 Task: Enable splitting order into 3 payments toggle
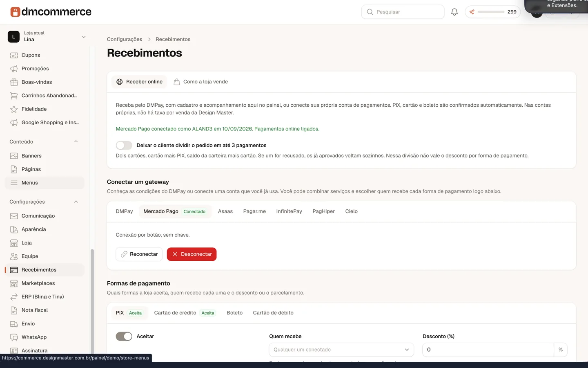coord(124,145)
